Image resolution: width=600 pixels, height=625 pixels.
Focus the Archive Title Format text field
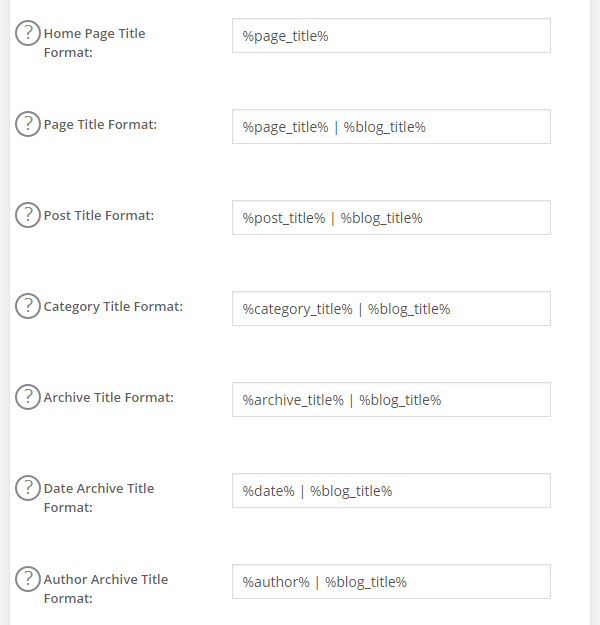(x=391, y=400)
